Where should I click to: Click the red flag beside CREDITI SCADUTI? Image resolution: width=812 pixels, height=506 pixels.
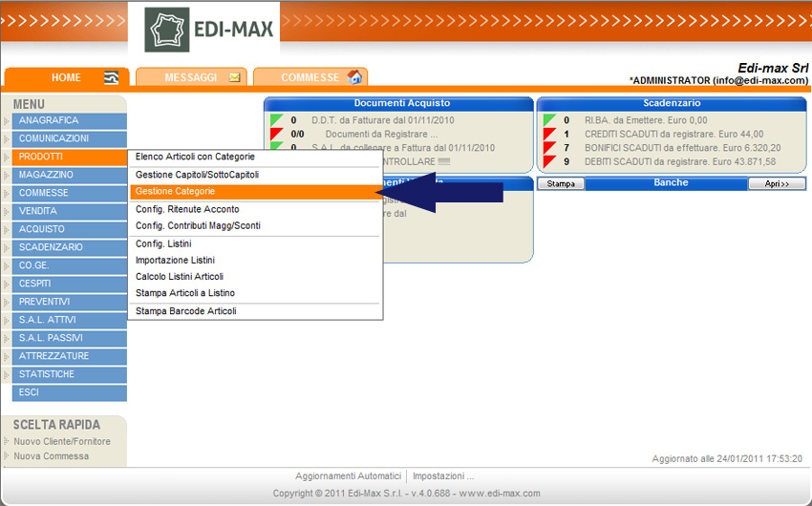tap(549, 135)
